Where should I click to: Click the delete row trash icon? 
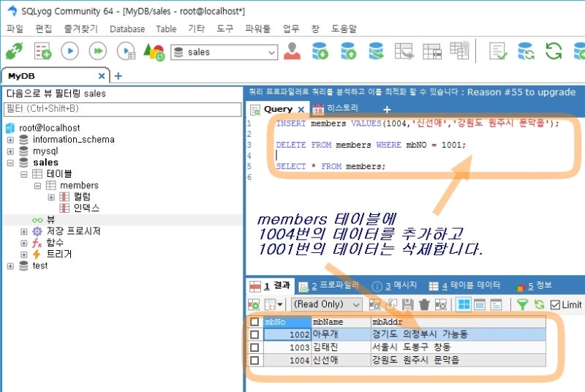pyautogui.click(x=424, y=305)
